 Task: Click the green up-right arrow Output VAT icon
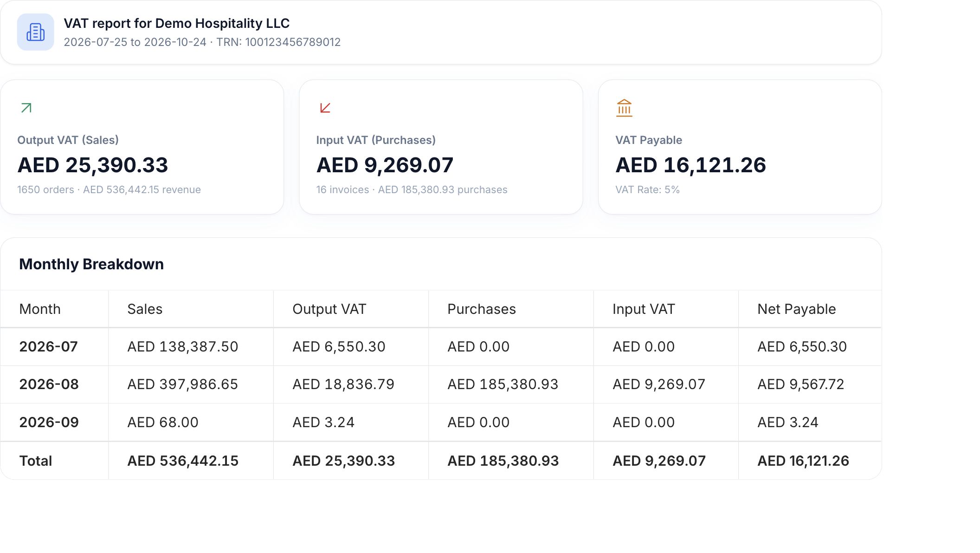click(26, 108)
